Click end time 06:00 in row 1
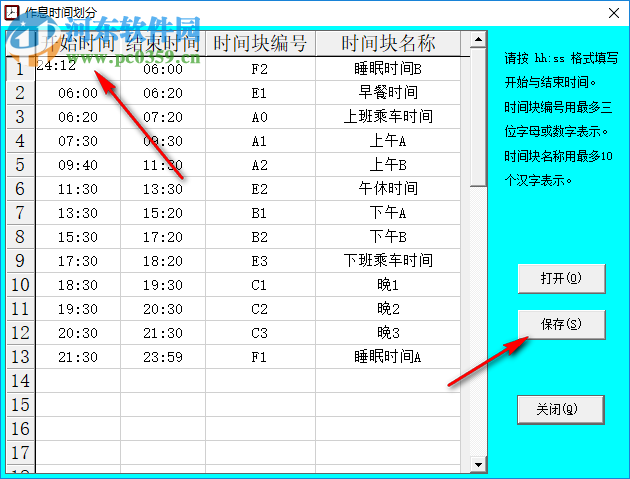Image resolution: width=630 pixels, height=479 pixels. [x=163, y=69]
